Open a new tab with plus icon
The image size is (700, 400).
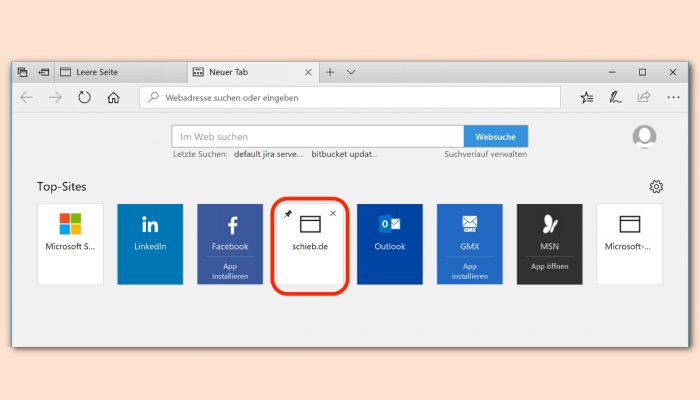330,72
